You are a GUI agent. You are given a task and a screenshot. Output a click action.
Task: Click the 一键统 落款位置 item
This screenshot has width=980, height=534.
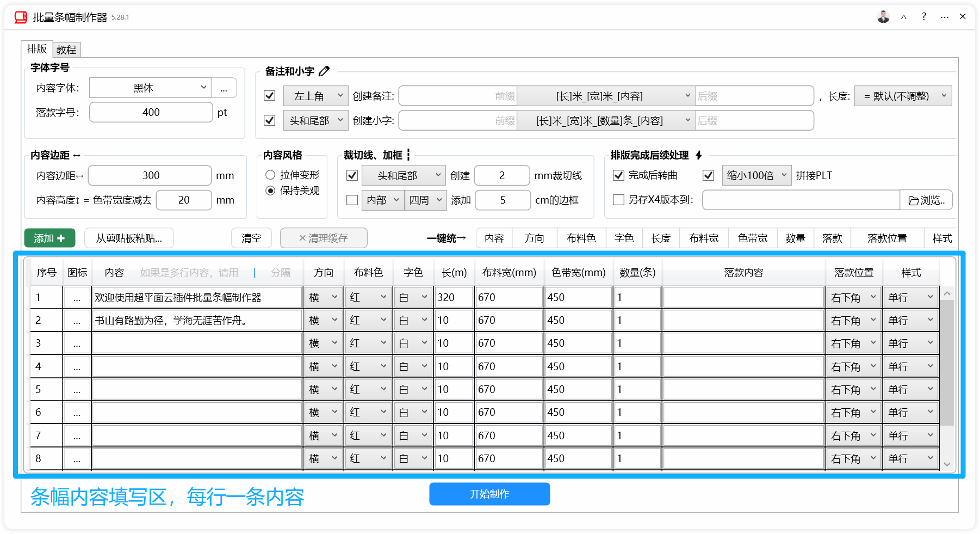887,238
